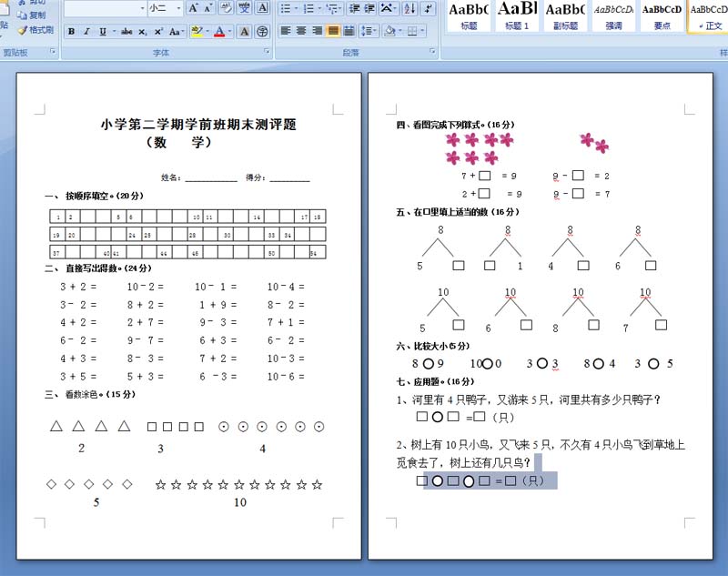Image resolution: width=728 pixels, height=576 pixels.
Task: Open the Change Case dropdown
Action: [177, 32]
